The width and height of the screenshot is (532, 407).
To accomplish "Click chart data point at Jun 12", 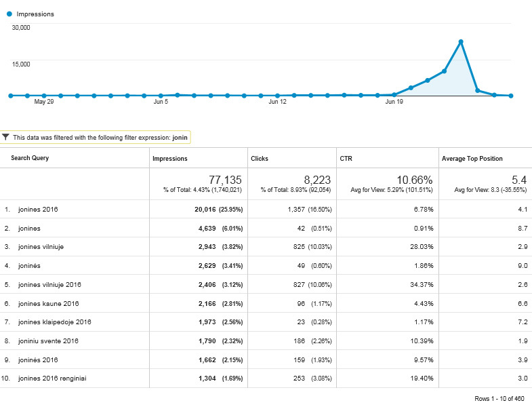I will (x=278, y=96).
